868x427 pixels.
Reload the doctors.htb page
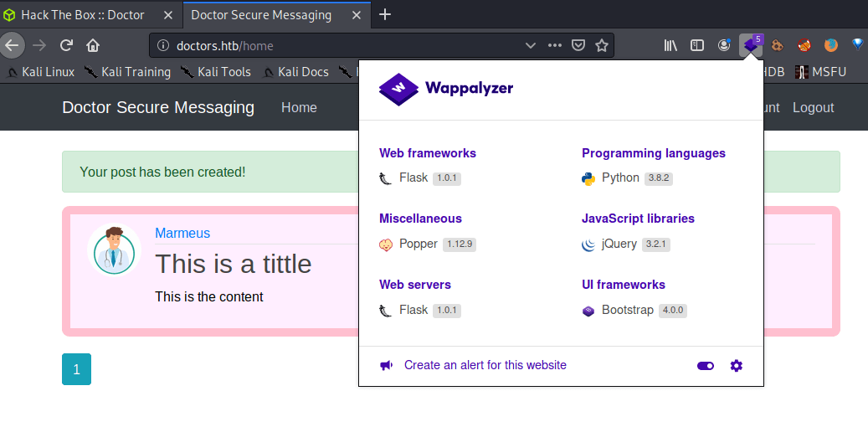[66, 45]
